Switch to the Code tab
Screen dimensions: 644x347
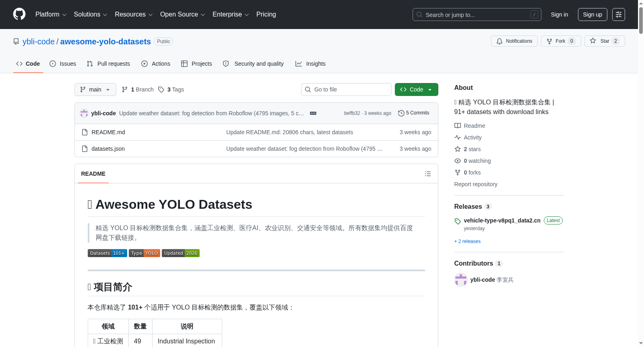pyautogui.click(x=28, y=64)
